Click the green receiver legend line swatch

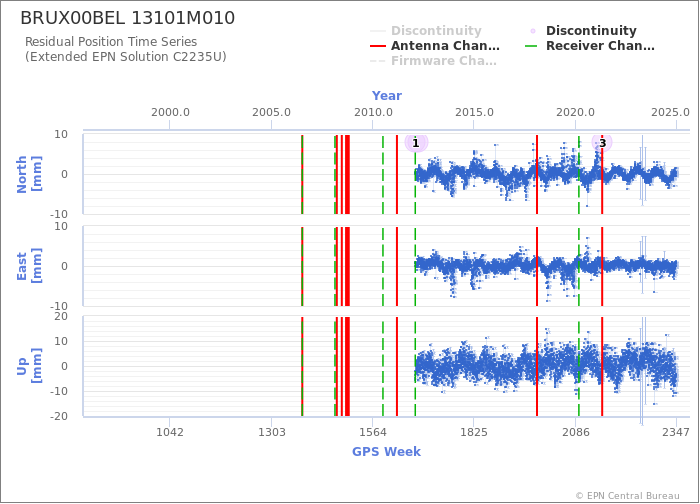(x=532, y=46)
